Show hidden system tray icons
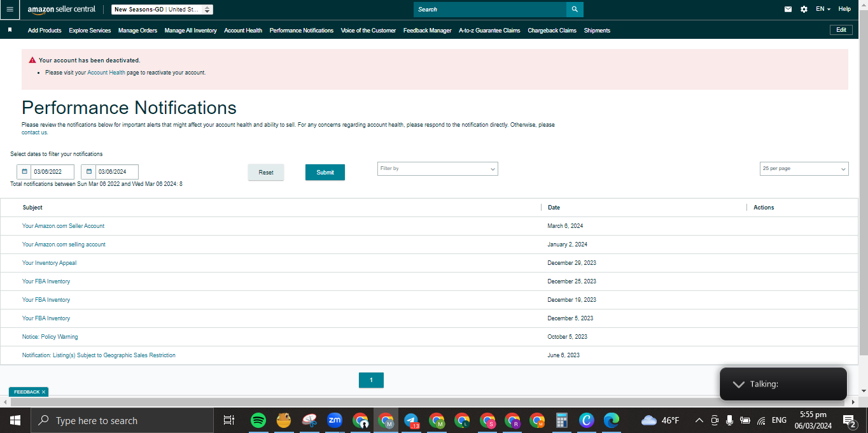 699,420
